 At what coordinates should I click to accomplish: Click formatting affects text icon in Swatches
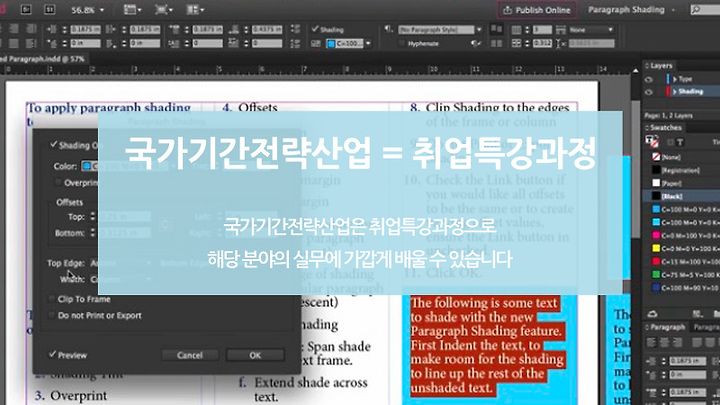click(680, 142)
